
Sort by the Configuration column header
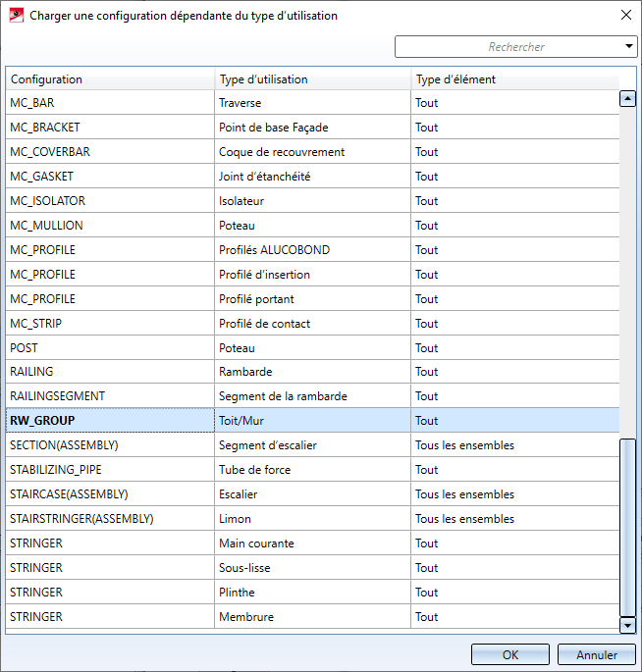[x=110, y=78]
